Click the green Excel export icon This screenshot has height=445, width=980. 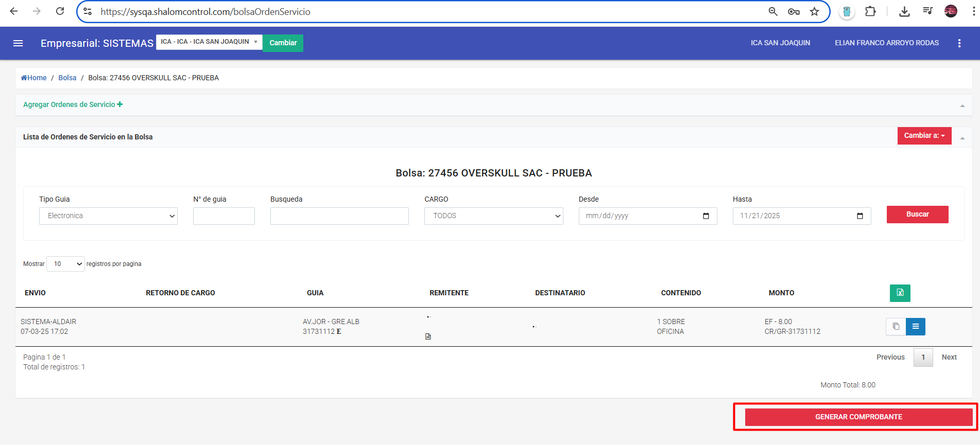(x=900, y=293)
